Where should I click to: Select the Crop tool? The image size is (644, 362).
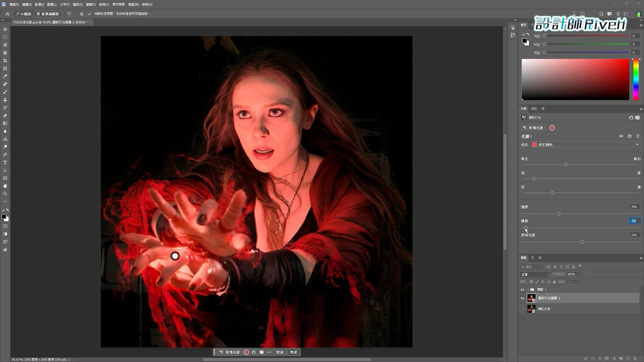point(5,61)
